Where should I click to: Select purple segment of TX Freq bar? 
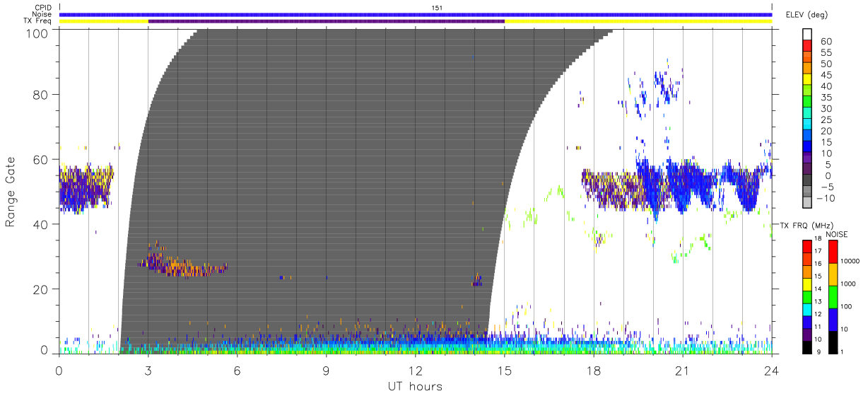327,21
